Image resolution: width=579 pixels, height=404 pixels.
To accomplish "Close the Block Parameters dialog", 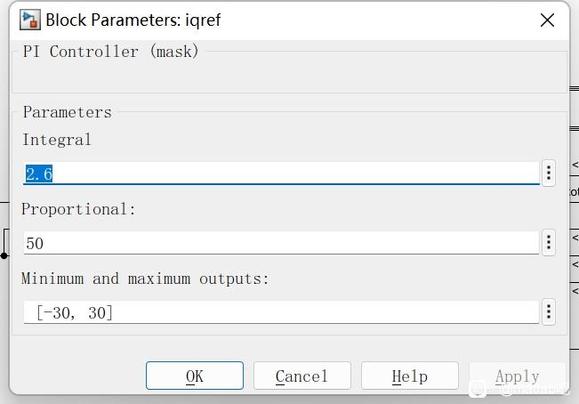I will 547,20.
